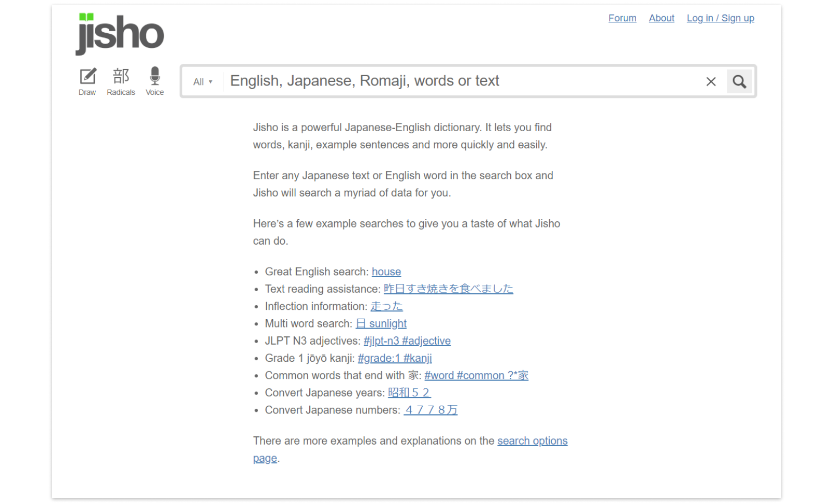
Task: Convert the number ４７７８万 example
Action: click(x=431, y=410)
